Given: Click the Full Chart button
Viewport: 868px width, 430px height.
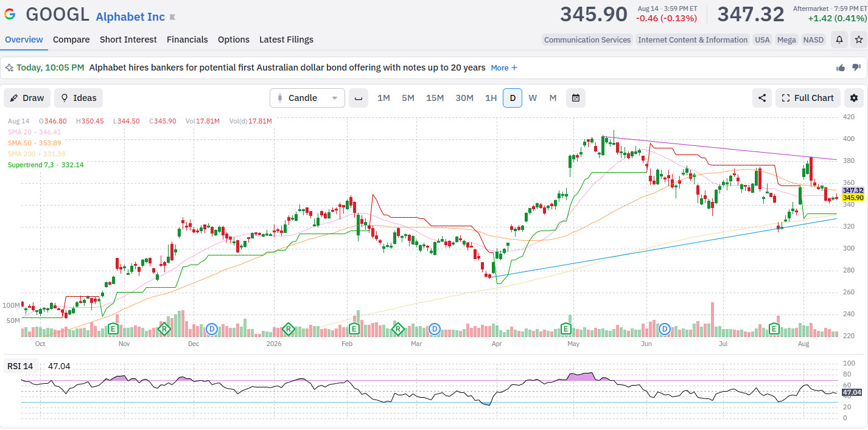Looking at the screenshot, I should 808,98.
